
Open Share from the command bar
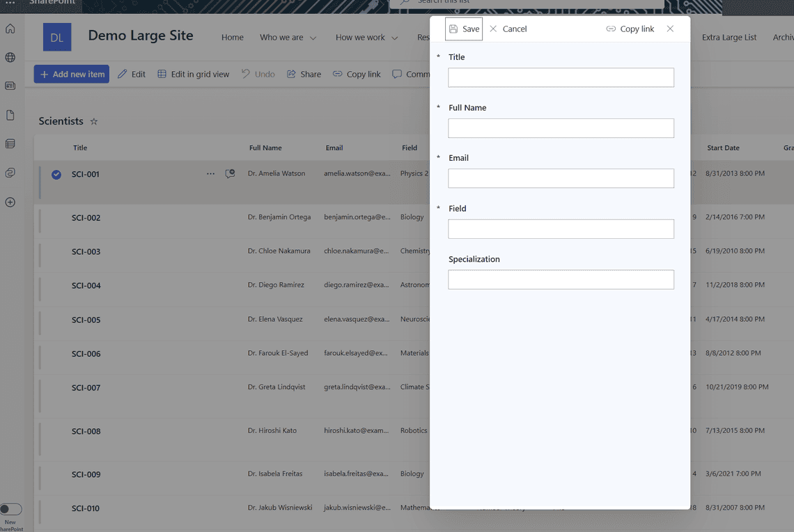coord(304,73)
